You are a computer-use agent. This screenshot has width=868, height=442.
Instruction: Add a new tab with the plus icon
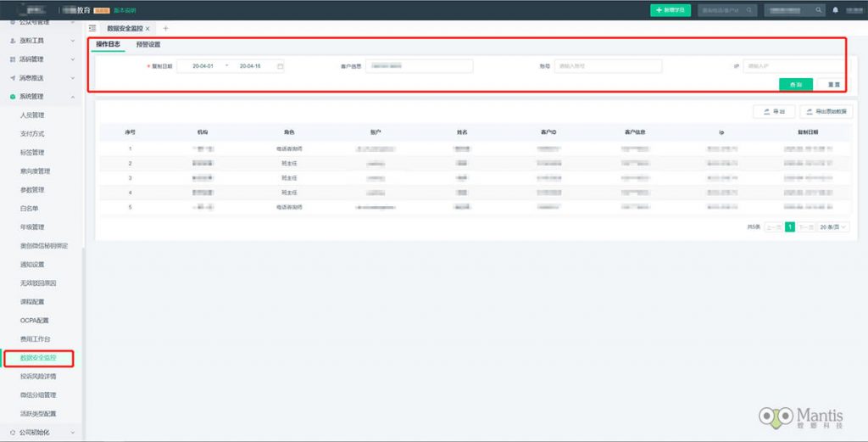click(x=165, y=28)
